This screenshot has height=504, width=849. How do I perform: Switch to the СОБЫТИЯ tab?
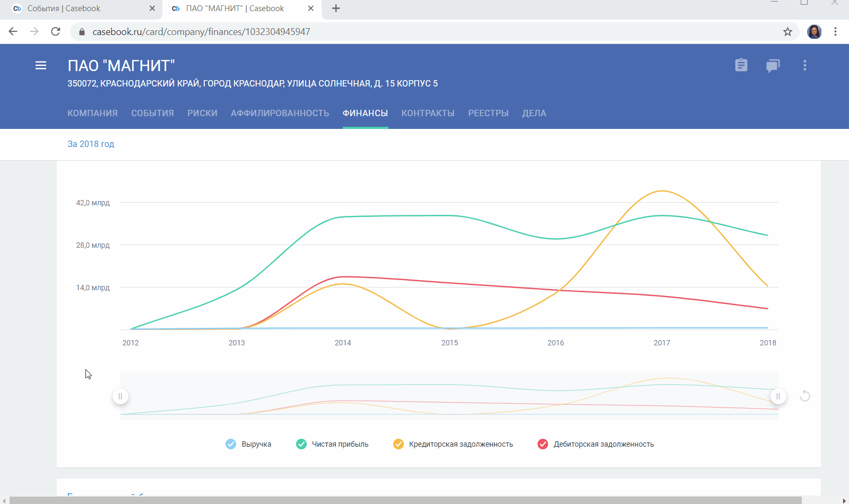pyautogui.click(x=152, y=114)
